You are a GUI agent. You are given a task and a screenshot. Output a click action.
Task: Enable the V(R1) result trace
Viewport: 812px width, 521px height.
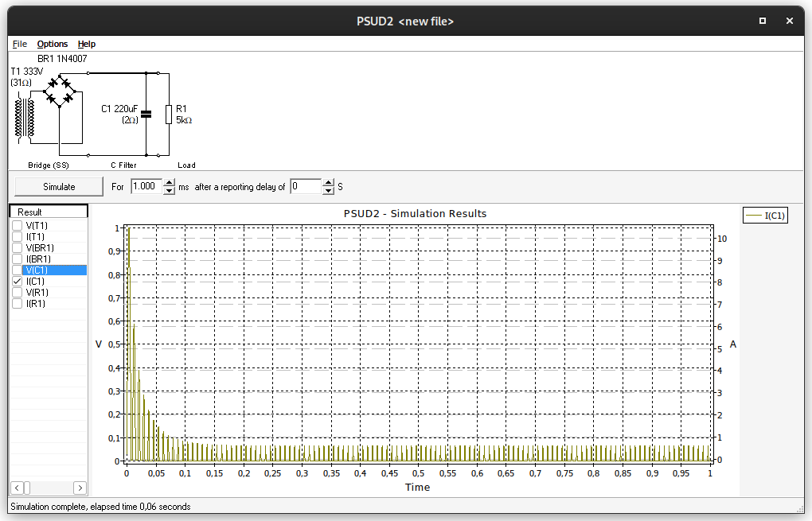click(18, 293)
